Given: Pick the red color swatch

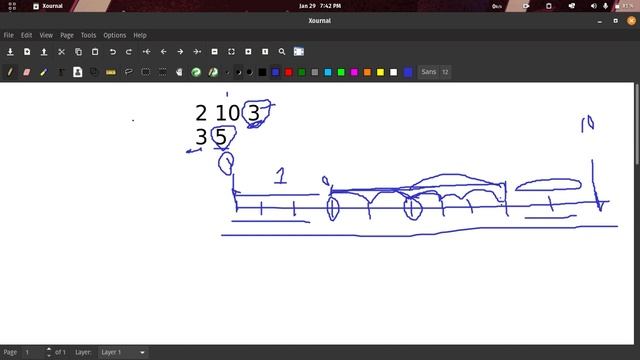Looking at the screenshot, I should coord(289,72).
